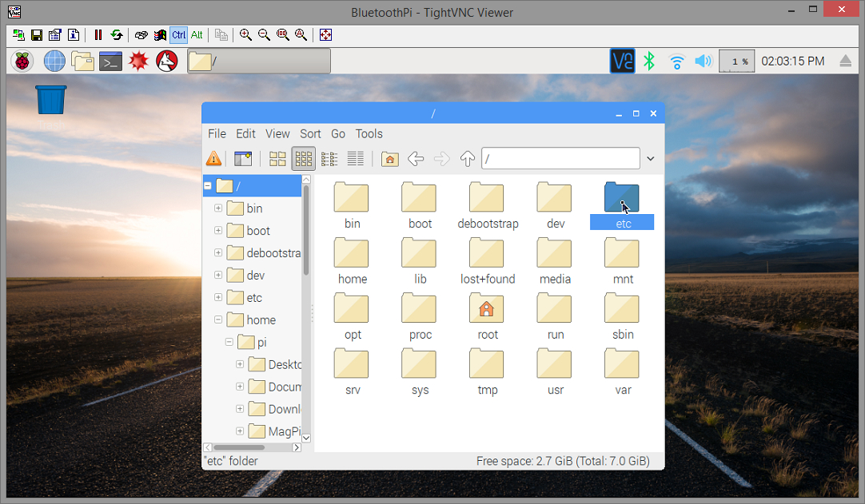This screenshot has height=504, width=865.
Task: Switch to detailed list view
Action: (355, 159)
